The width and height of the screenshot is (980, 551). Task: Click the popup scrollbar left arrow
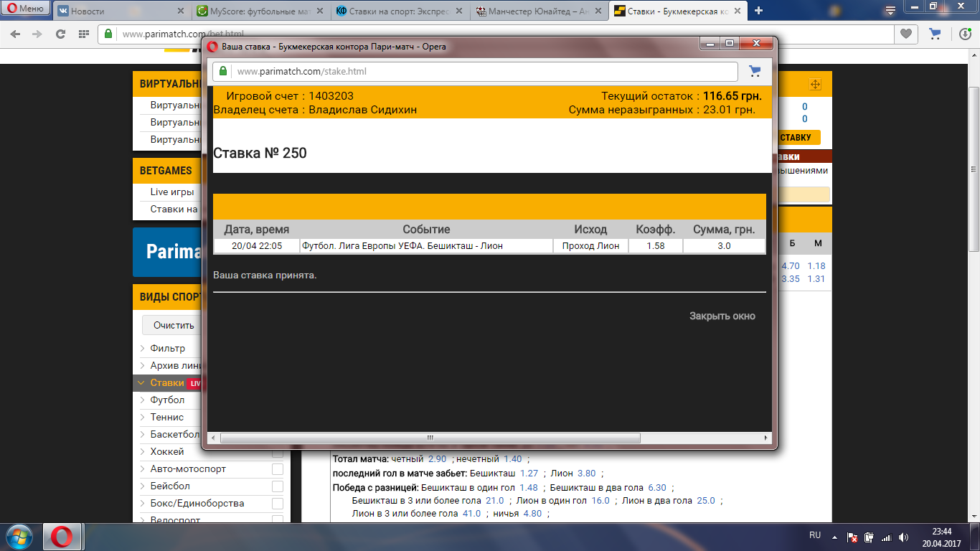click(212, 438)
